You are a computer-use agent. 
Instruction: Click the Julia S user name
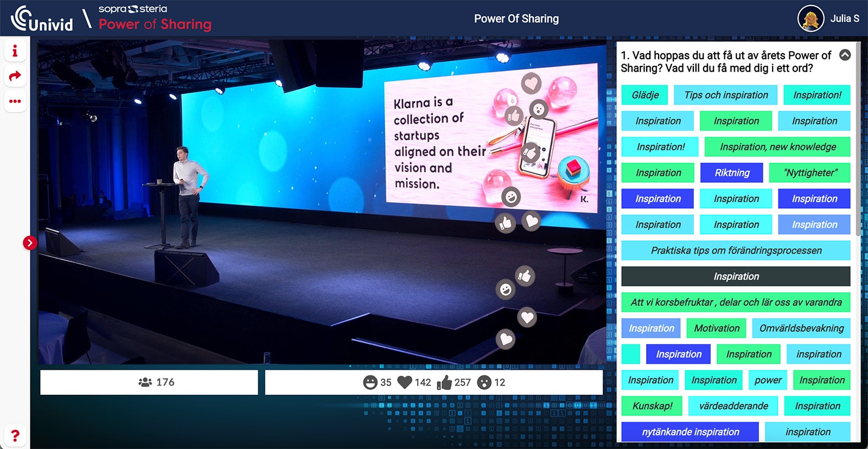(845, 18)
